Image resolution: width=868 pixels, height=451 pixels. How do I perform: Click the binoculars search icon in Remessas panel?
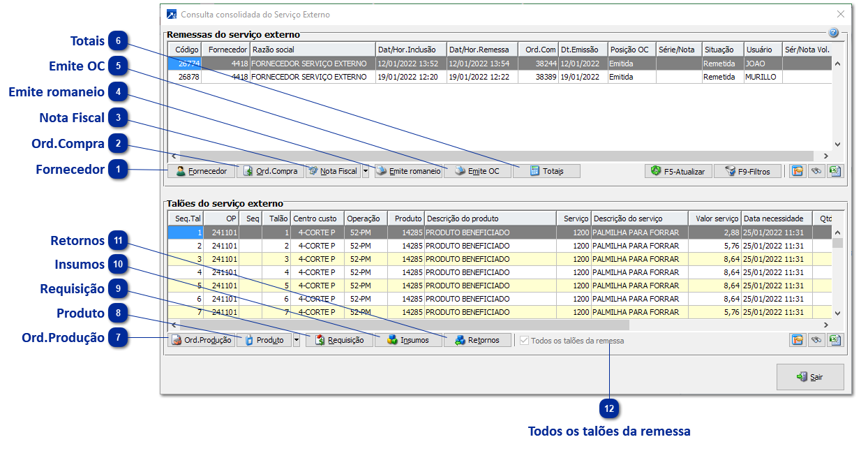point(816,171)
